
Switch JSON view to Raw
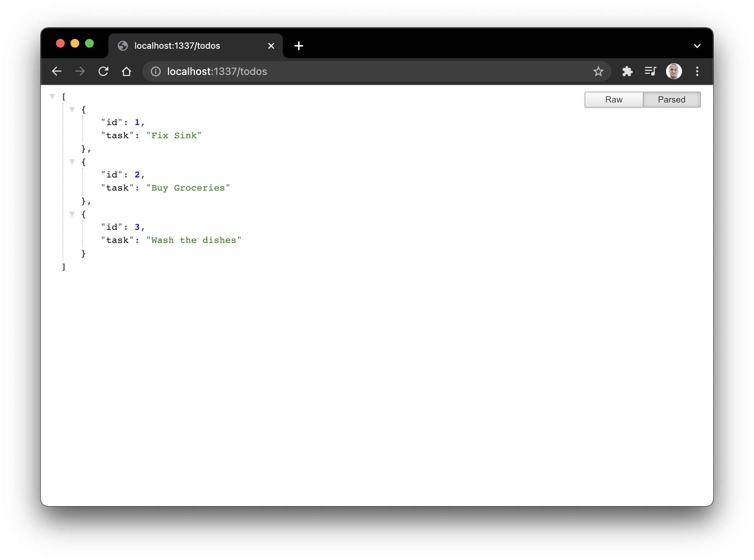[614, 100]
